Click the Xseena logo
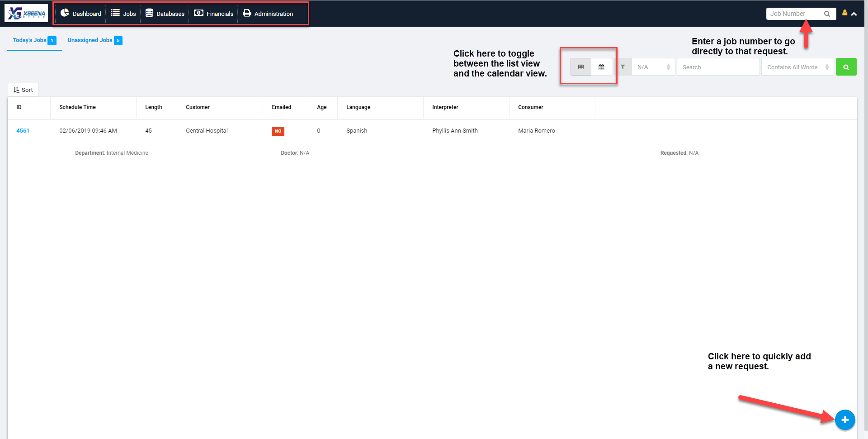 26,13
